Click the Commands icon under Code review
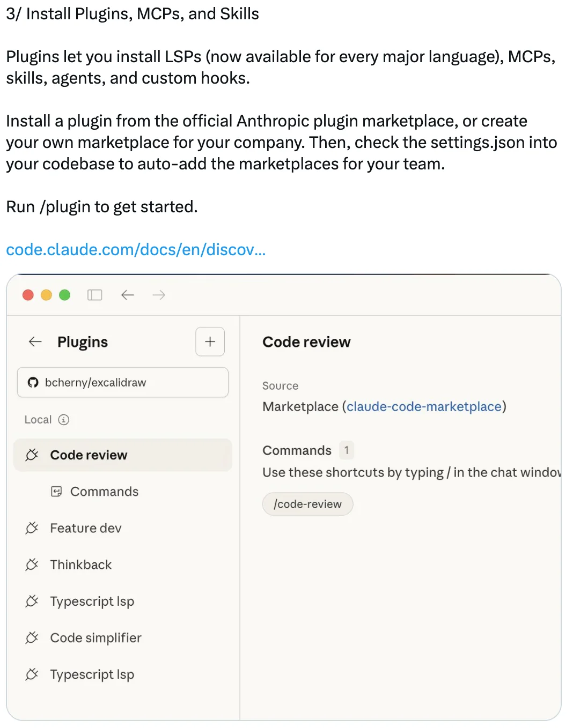Viewport: 573px width, 728px height. tap(57, 491)
